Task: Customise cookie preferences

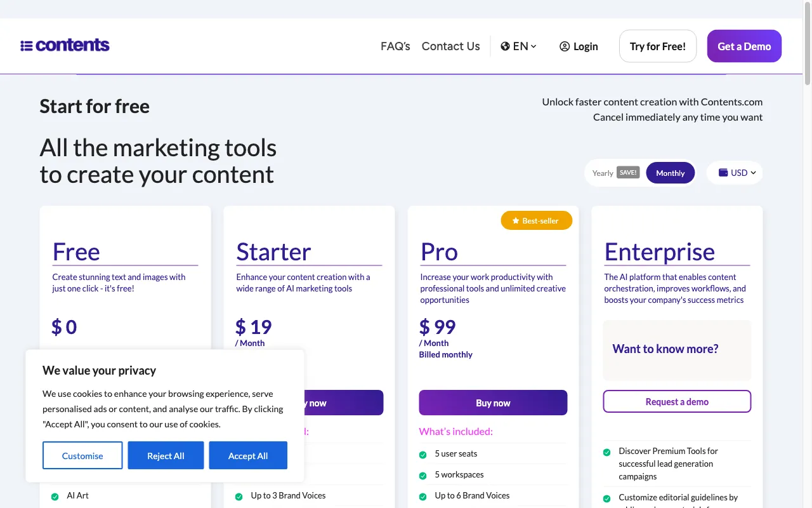Action: 82,456
